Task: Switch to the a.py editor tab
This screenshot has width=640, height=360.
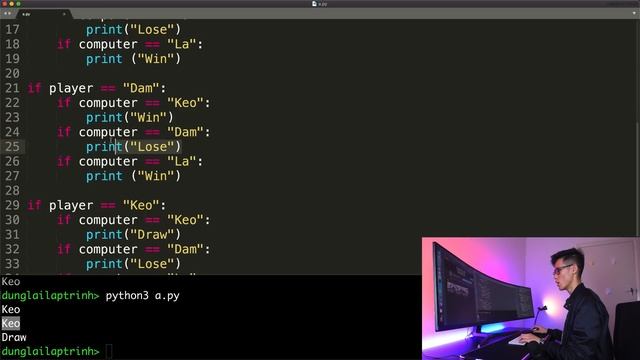Action: pos(44,14)
